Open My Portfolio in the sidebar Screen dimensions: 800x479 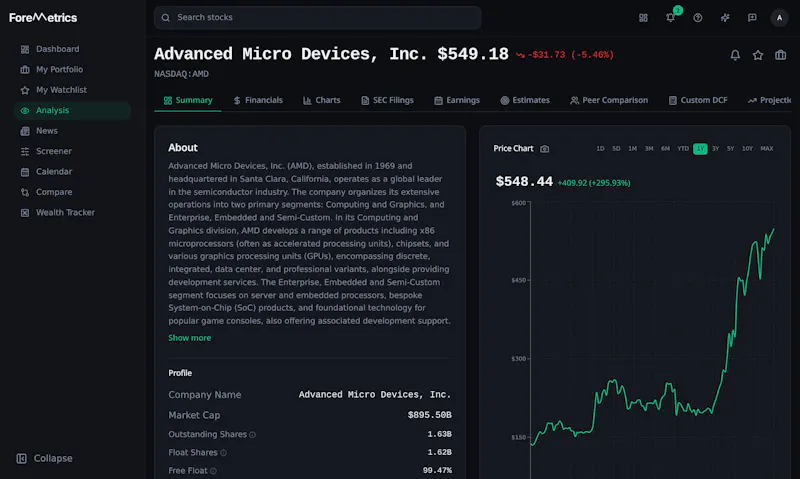point(72,69)
